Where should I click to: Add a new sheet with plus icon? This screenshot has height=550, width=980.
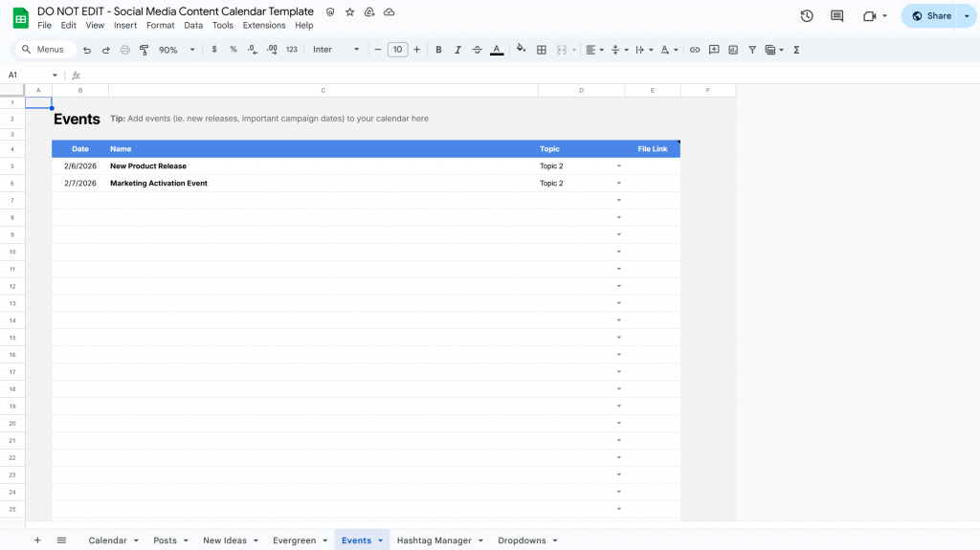coord(37,540)
